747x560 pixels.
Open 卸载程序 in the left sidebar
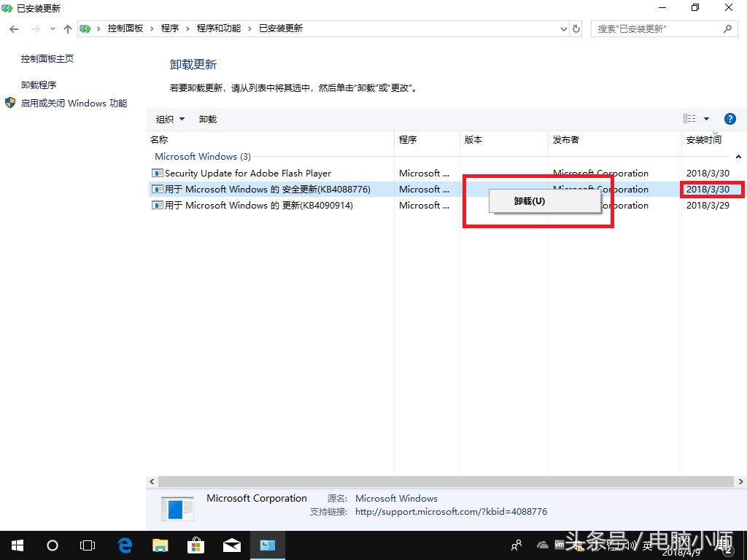pos(39,84)
